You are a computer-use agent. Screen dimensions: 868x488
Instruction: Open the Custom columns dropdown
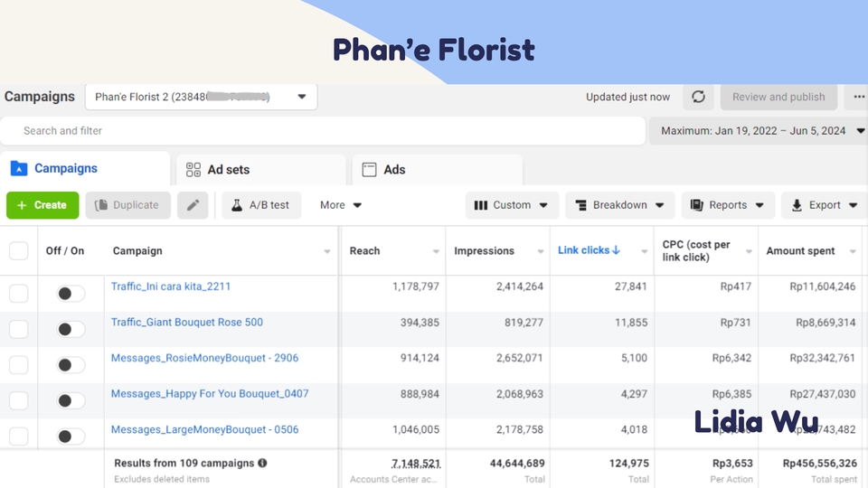coord(512,205)
